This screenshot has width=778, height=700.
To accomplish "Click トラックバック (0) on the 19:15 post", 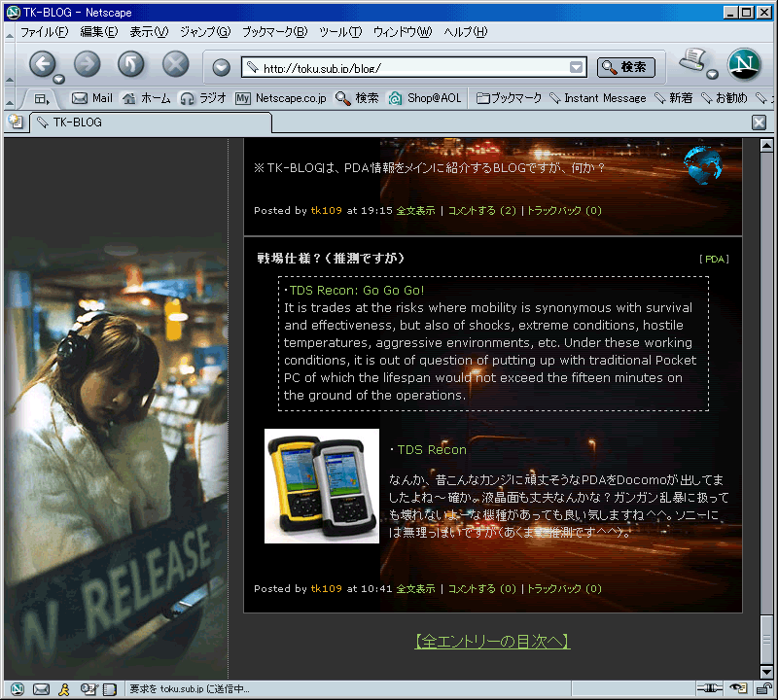I will coord(564,210).
